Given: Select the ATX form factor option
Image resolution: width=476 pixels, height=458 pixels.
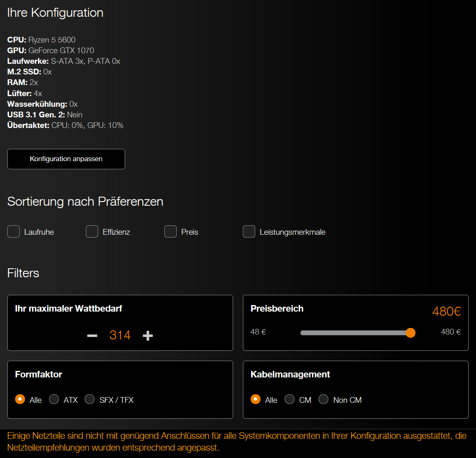Looking at the screenshot, I should (54, 399).
